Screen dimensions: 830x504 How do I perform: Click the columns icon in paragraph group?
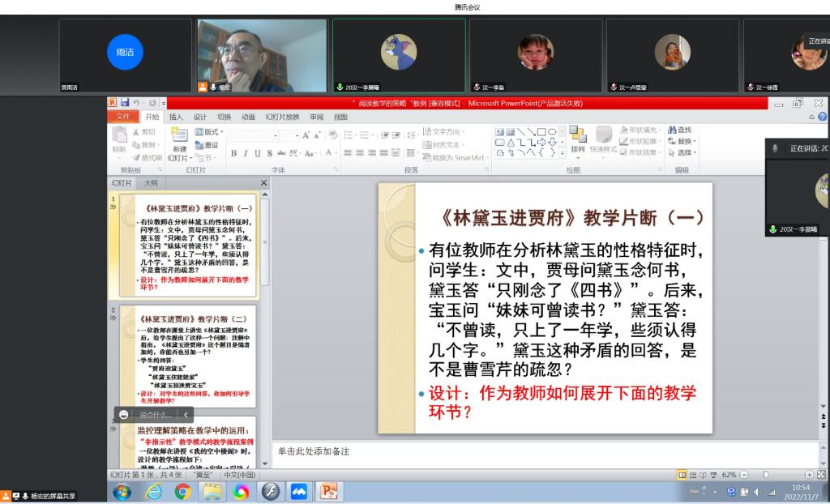tap(411, 153)
